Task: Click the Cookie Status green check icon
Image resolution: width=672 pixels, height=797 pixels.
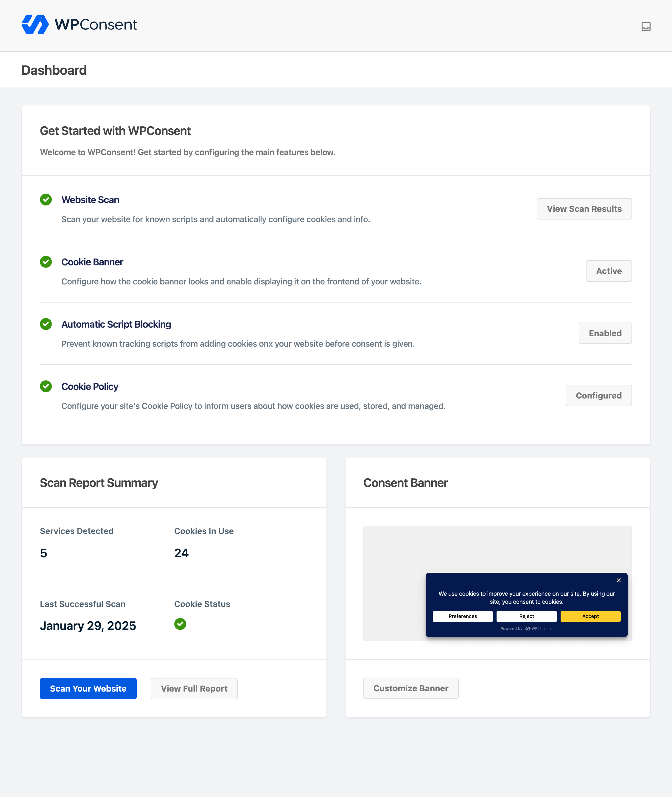Action: (x=180, y=624)
